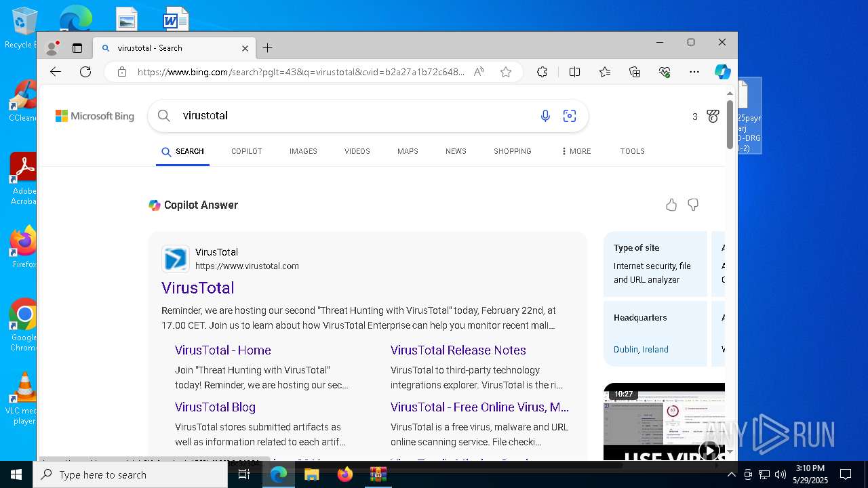Switch to NEWS tab

point(456,151)
